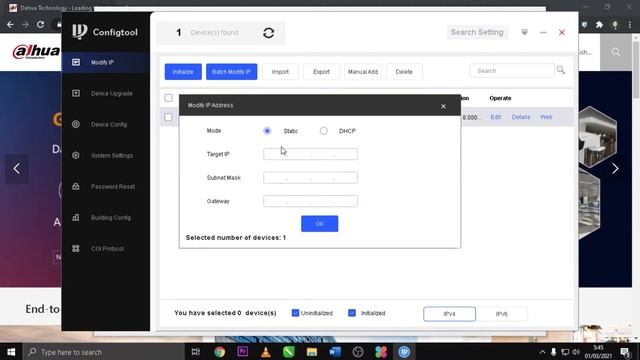640x360 pixels.
Task: Open File Explorer from the taskbar
Action: click(x=312, y=352)
